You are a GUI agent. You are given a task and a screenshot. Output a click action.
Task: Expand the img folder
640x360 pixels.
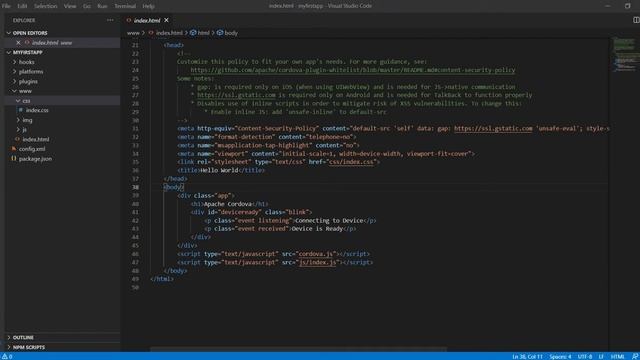(x=18, y=120)
